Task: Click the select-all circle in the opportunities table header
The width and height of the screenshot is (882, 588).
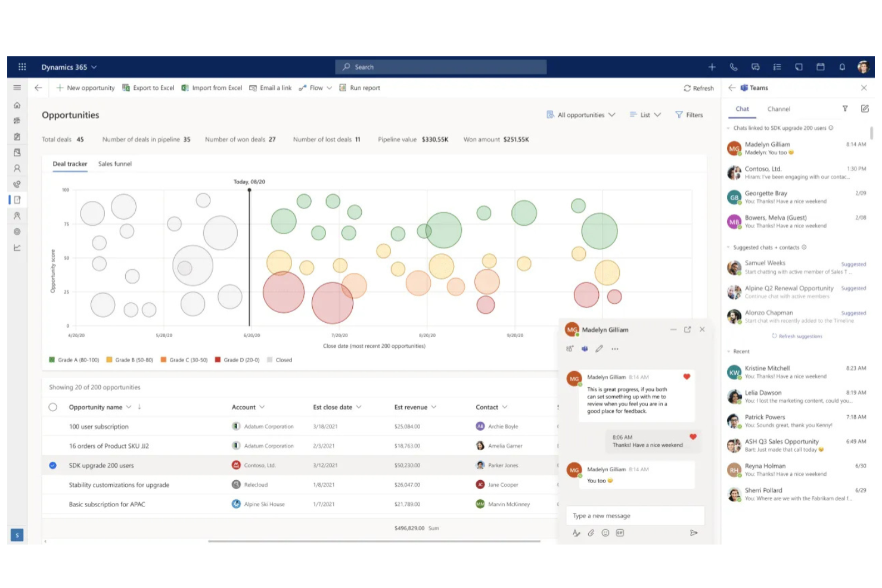Action: pyautogui.click(x=52, y=407)
